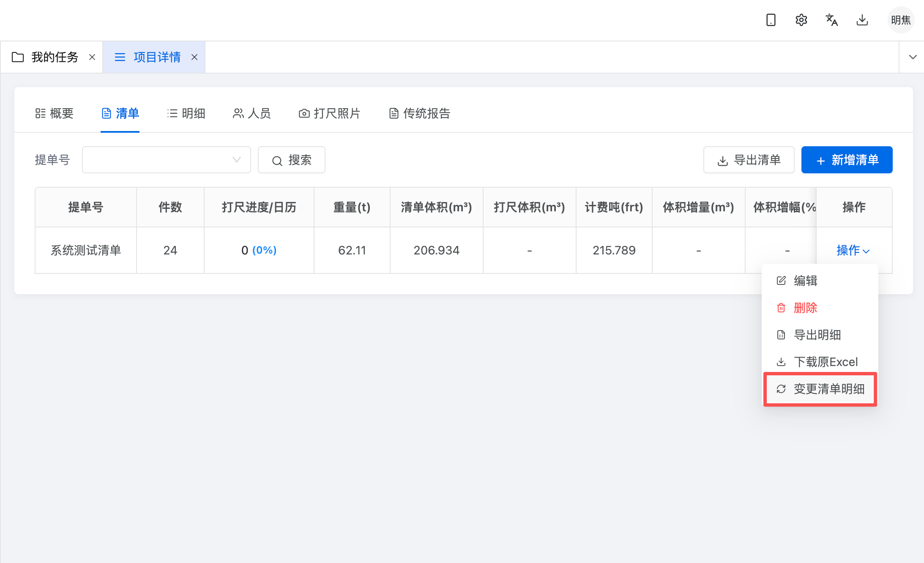
Task: Click the 传统报告 document icon
Action: [x=393, y=113]
